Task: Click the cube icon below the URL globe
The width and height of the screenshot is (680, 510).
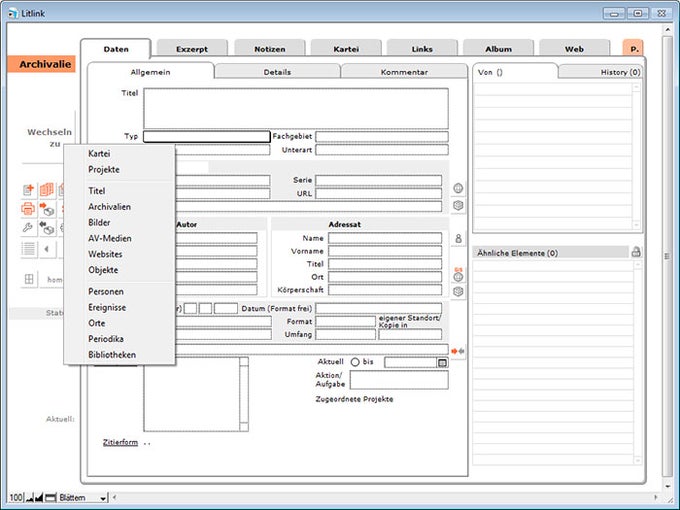Action: click(458, 206)
